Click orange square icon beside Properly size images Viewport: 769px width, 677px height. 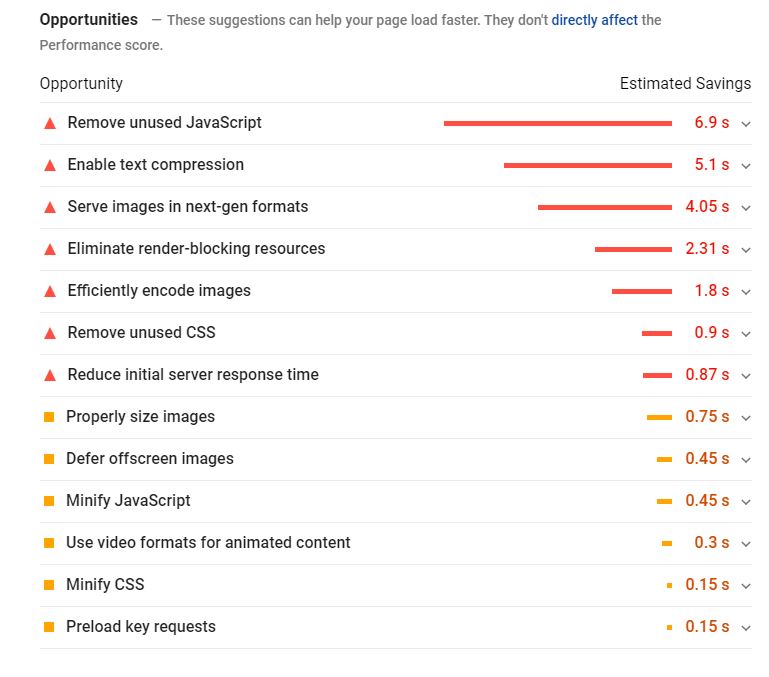[49, 417]
